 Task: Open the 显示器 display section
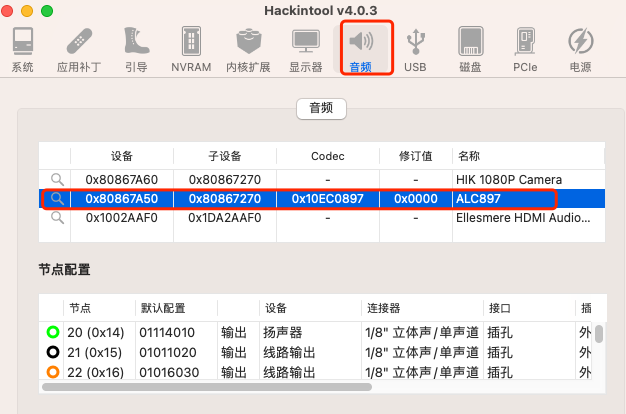pos(305,49)
